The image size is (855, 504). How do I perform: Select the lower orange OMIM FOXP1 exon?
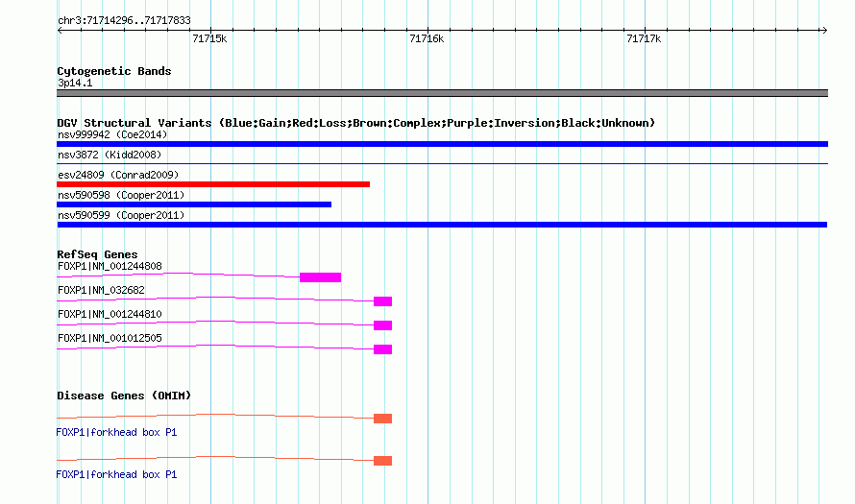[382, 461]
